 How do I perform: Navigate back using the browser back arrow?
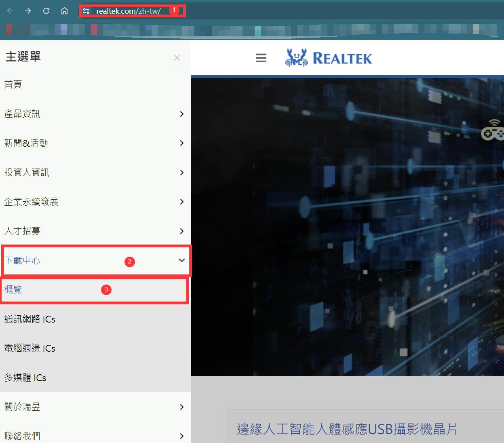pos(10,11)
